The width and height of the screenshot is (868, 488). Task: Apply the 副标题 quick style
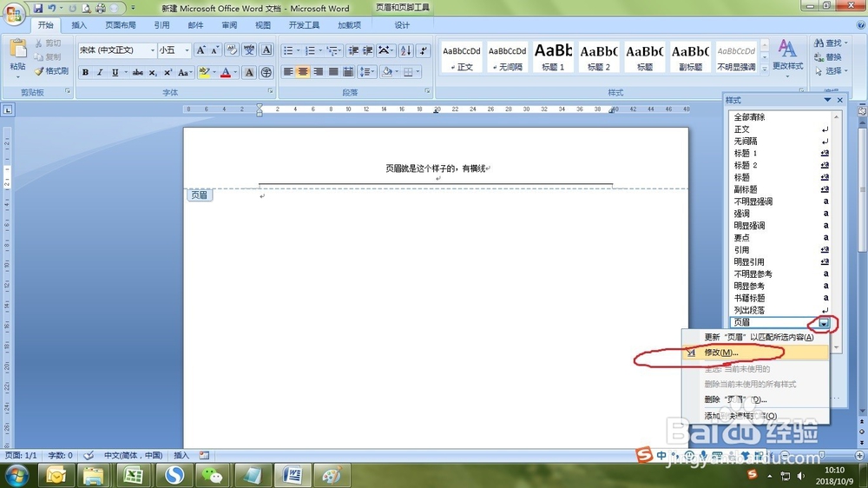[x=690, y=56]
